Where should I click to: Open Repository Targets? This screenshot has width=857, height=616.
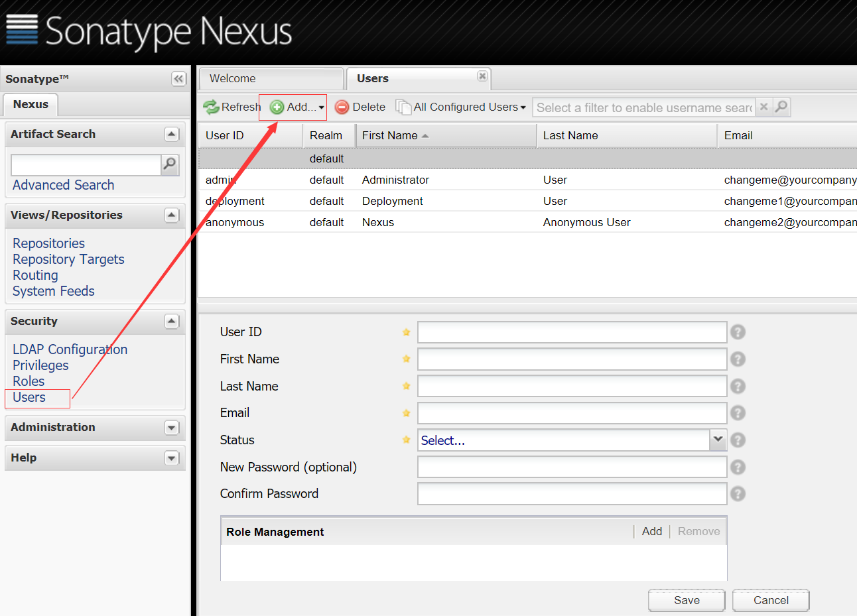point(68,259)
